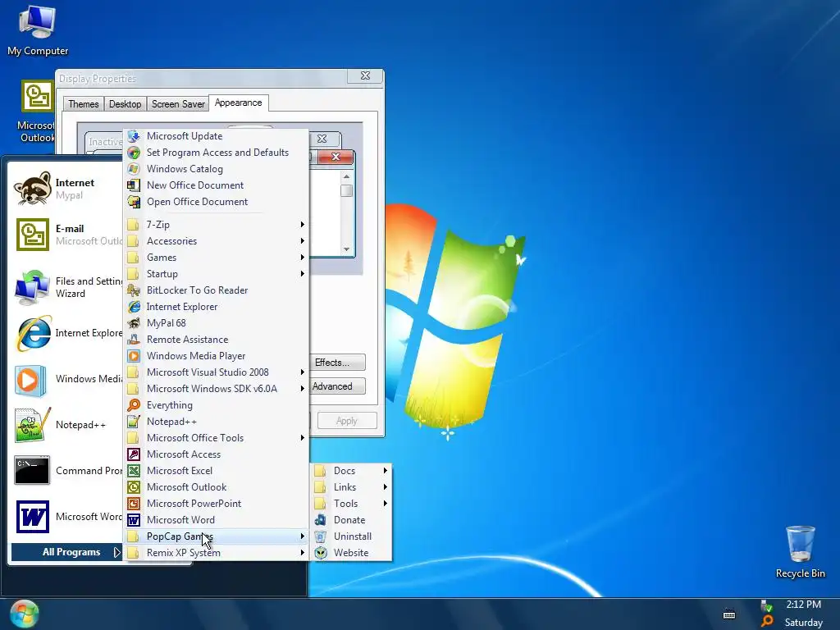Click All Programs in start menu
This screenshot has height=630, width=840.
pos(67,552)
